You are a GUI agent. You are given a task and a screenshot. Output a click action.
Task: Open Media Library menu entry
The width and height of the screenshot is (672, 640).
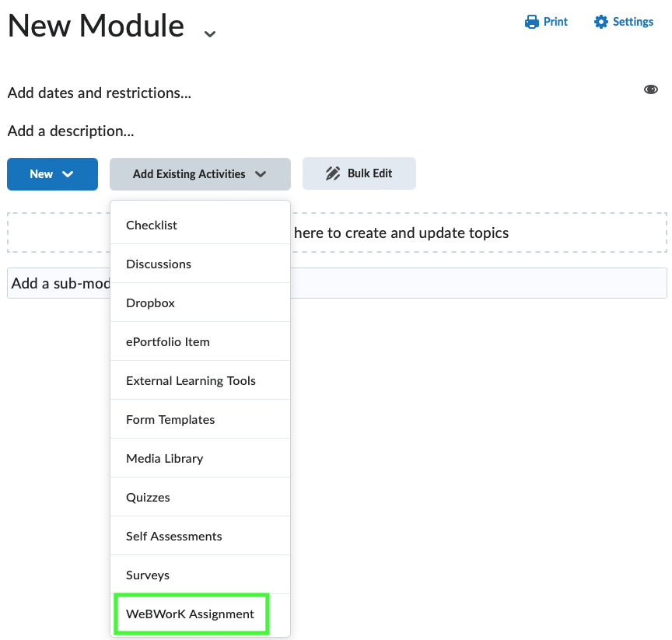[x=200, y=458]
